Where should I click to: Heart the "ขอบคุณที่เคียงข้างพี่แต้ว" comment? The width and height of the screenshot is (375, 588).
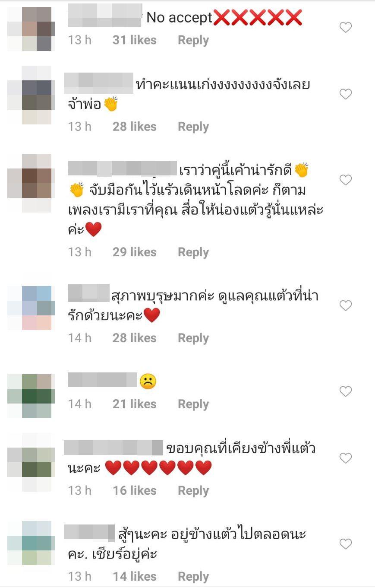pyautogui.click(x=346, y=458)
